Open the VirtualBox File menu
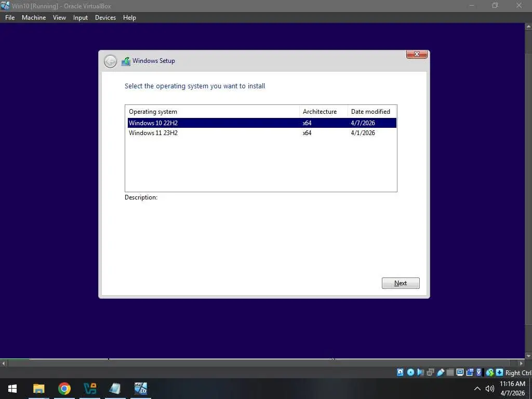 pyautogui.click(x=10, y=18)
